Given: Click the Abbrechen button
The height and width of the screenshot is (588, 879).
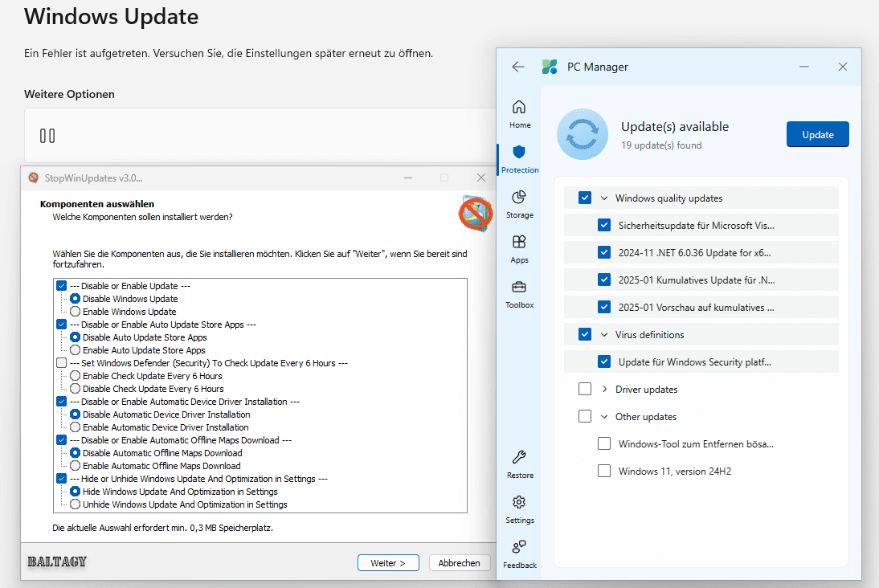Looking at the screenshot, I should tap(459, 563).
